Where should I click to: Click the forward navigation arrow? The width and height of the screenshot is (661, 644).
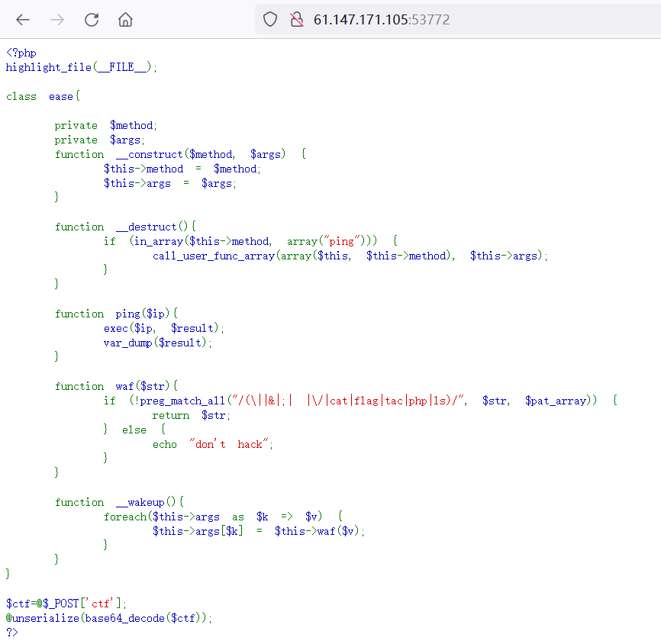pyautogui.click(x=57, y=19)
